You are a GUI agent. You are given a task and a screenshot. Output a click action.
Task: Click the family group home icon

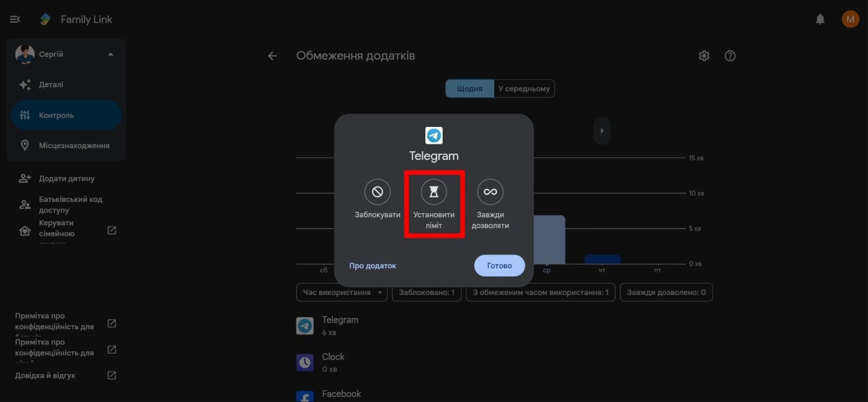[25, 231]
